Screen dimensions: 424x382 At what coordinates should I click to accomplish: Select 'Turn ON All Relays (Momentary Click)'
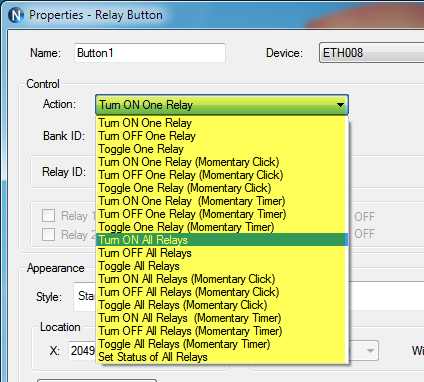(x=222, y=279)
